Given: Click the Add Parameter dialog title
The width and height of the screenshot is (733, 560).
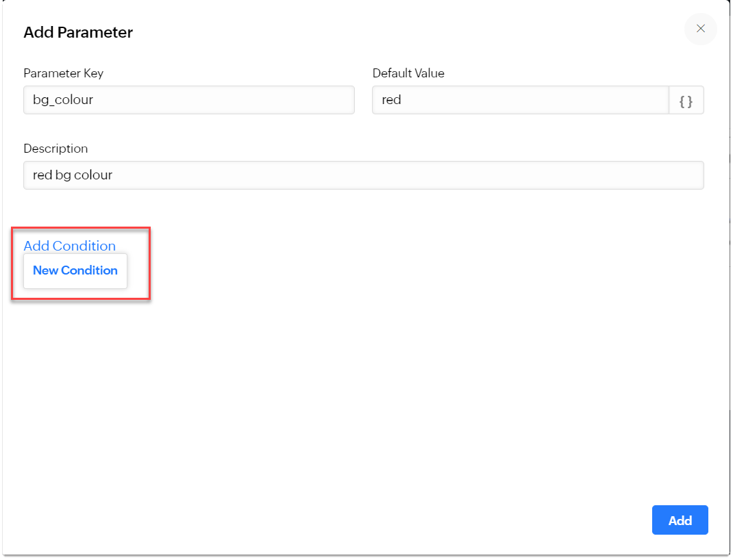Looking at the screenshot, I should 78,32.
